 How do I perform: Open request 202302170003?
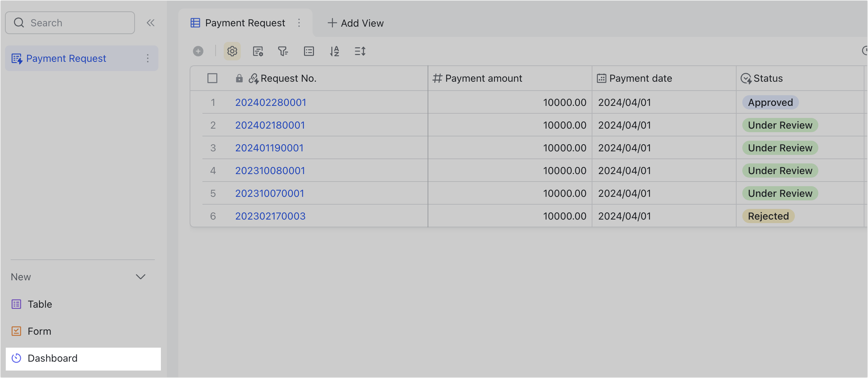point(270,216)
